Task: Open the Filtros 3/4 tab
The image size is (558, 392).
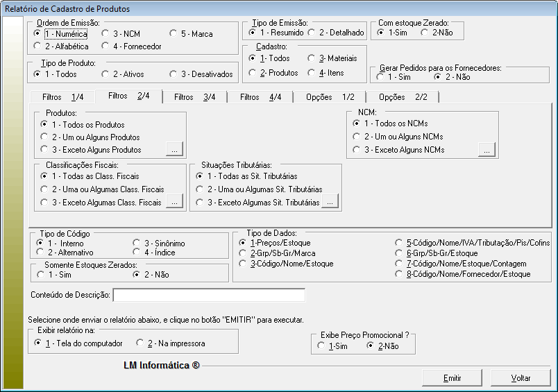Action: 194,97
